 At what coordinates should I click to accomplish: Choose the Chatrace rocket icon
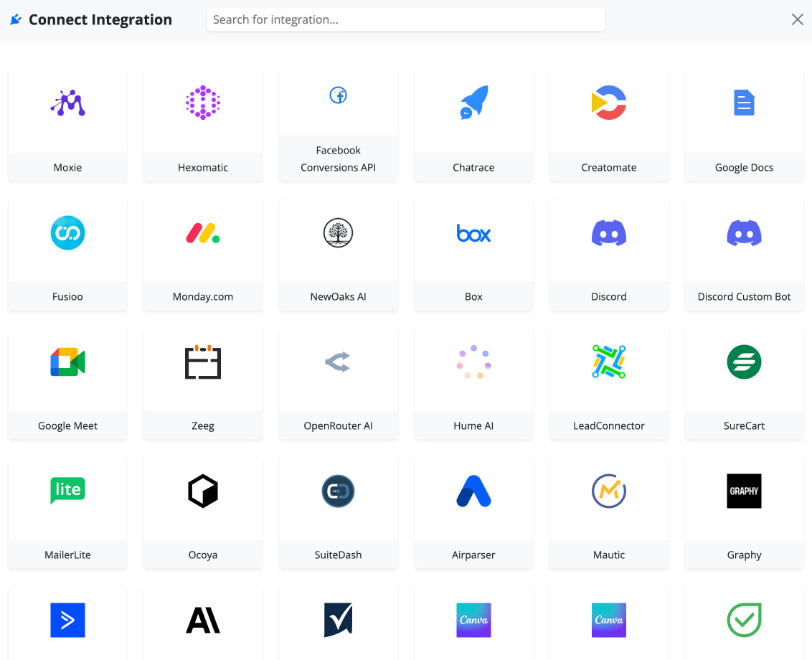point(473,103)
